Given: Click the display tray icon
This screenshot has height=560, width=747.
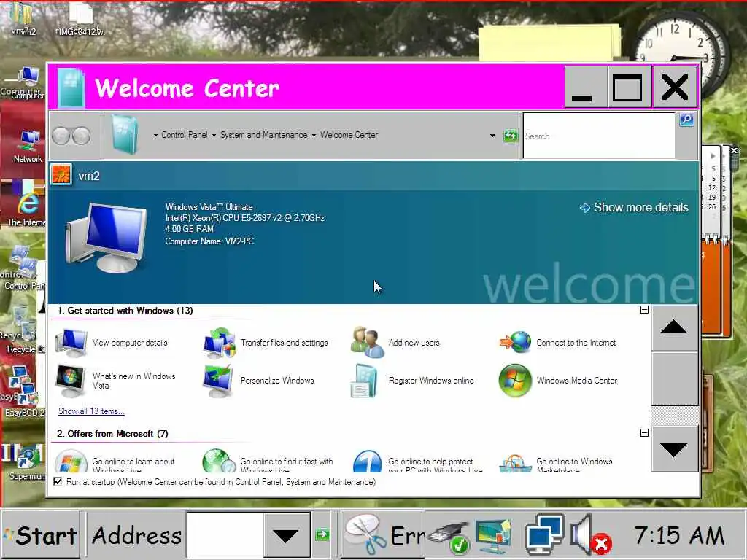Looking at the screenshot, I should coord(494,536).
